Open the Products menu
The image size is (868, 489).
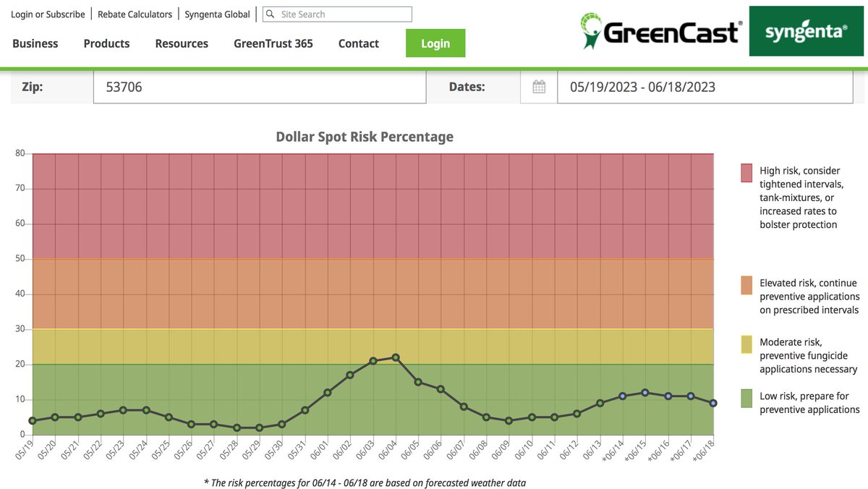[106, 43]
